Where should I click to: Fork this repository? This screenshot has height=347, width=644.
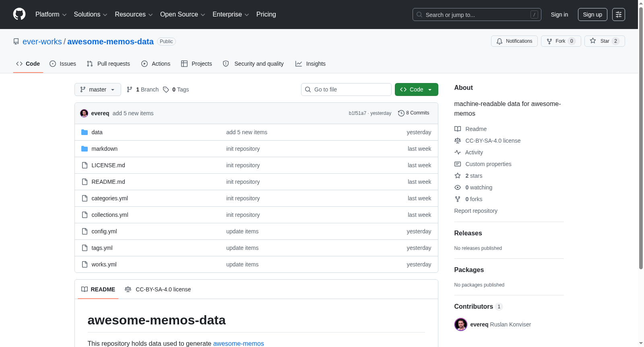561,41
